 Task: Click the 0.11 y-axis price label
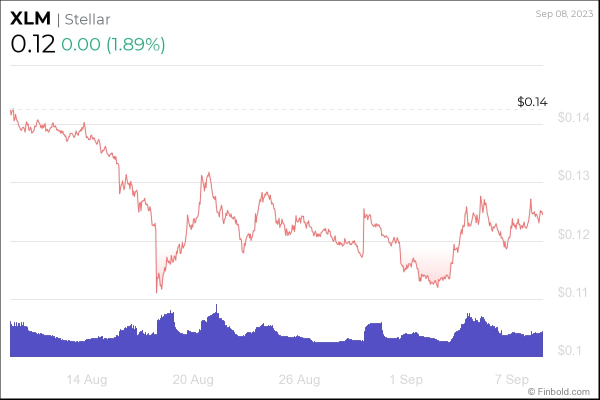click(x=572, y=293)
